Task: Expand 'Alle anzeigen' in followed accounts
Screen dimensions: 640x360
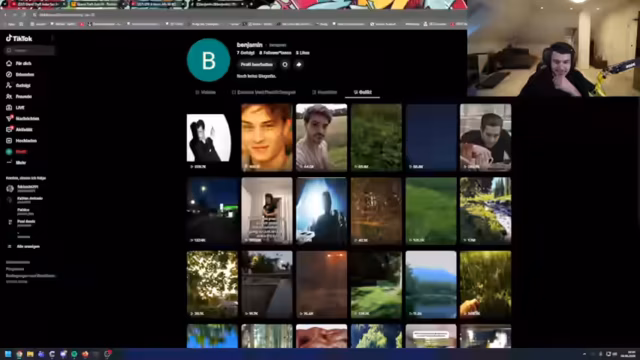Action: pos(24,247)
